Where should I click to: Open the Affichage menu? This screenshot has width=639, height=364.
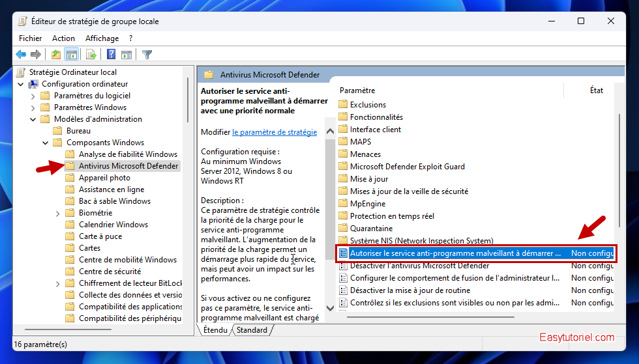102,38
